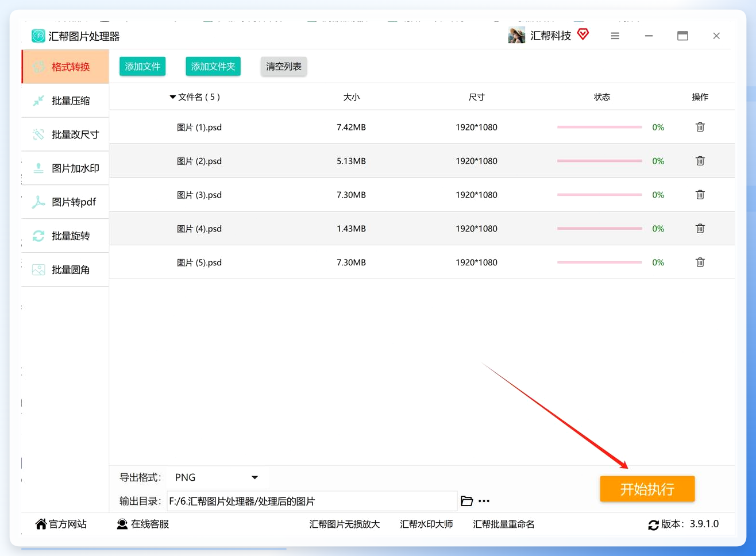The image size is (756, 556).
Task: Click the 输出目录 path input field
Action: (x=312, y=501)
